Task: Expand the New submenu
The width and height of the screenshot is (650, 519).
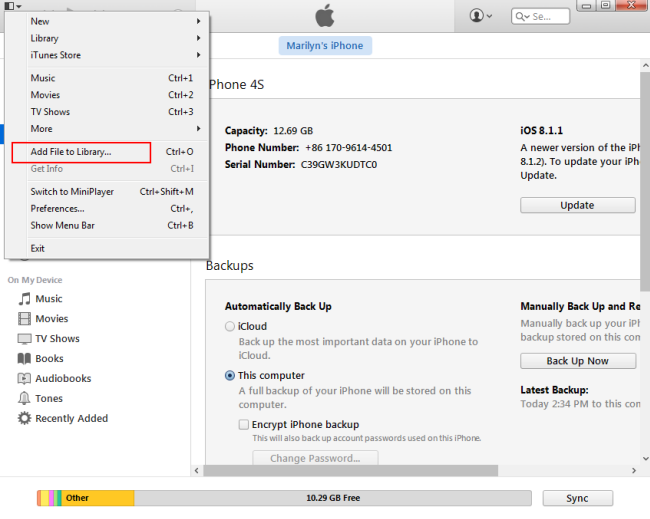Action: click(115, 21)
